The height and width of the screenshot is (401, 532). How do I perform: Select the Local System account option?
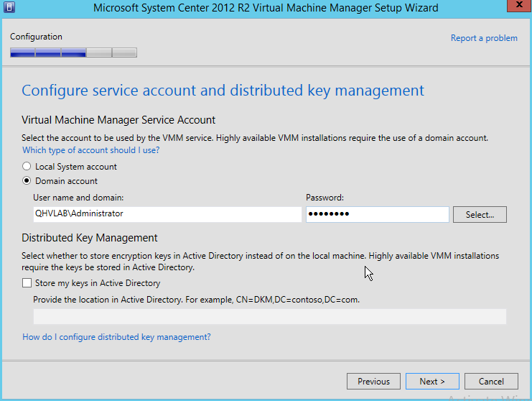click(27, 167)
